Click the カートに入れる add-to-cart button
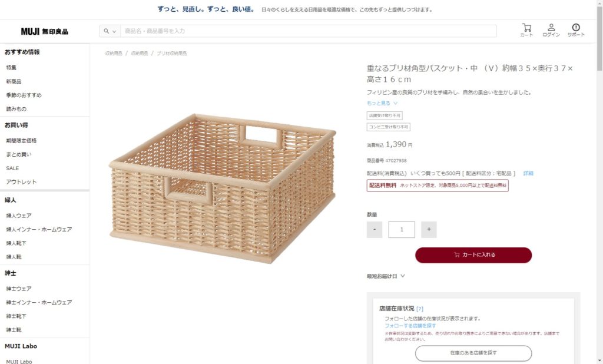The width and height of the screenshot is (603, 364). [x=473, y=255]
